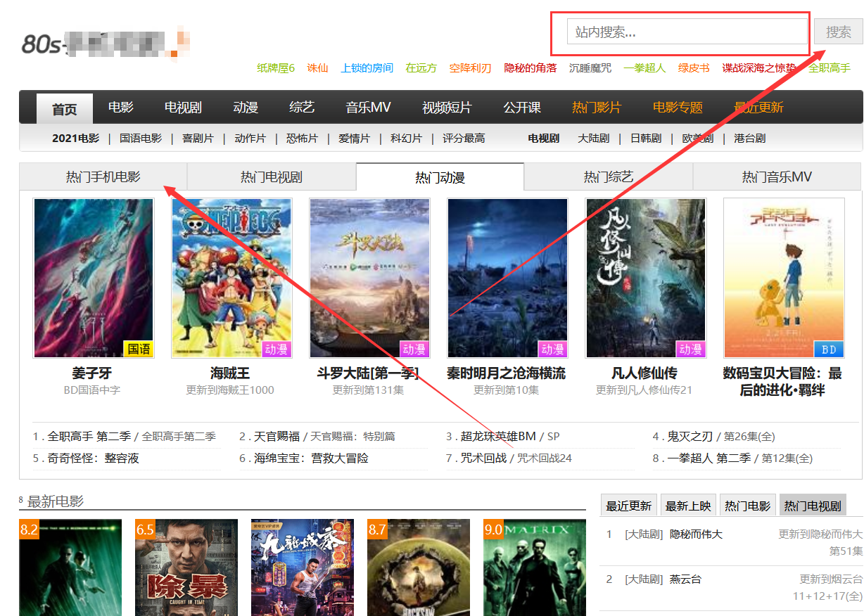Open the 凡人修仙传 poster thumbnail

pos(645,278)
